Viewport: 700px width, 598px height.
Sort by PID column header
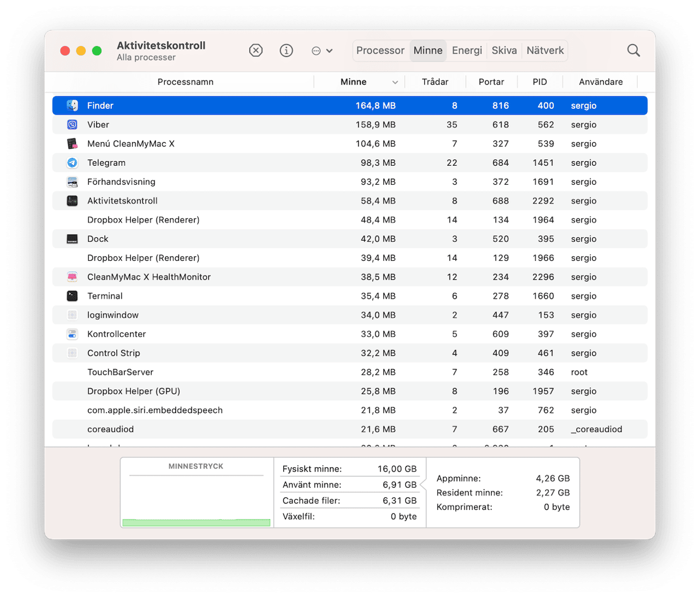coord(540,82)
